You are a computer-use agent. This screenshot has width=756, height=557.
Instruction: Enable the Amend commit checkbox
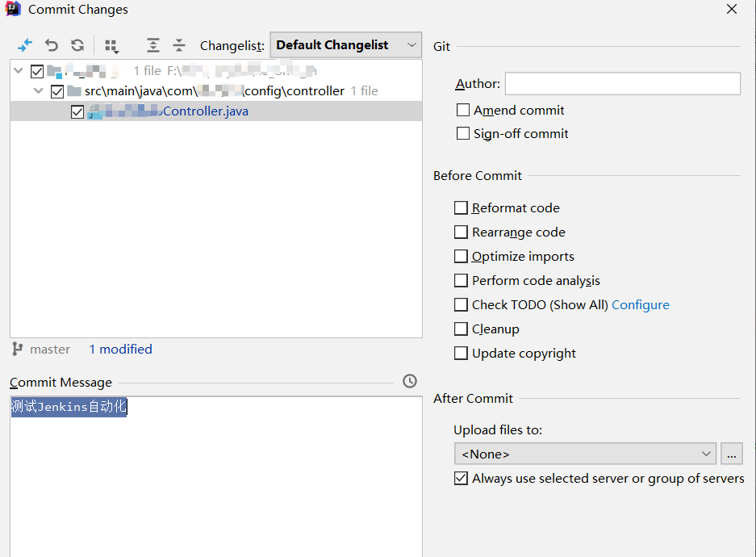point(463,110)
